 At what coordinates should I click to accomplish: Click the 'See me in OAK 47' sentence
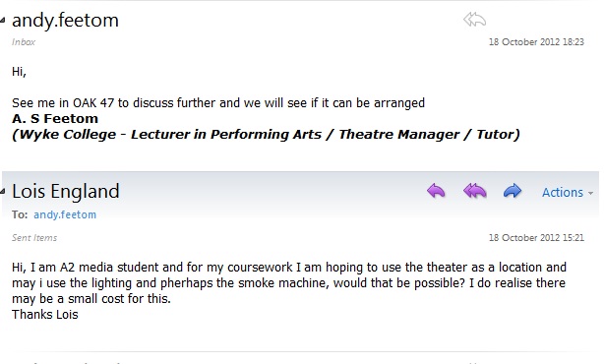pos(218,103)
